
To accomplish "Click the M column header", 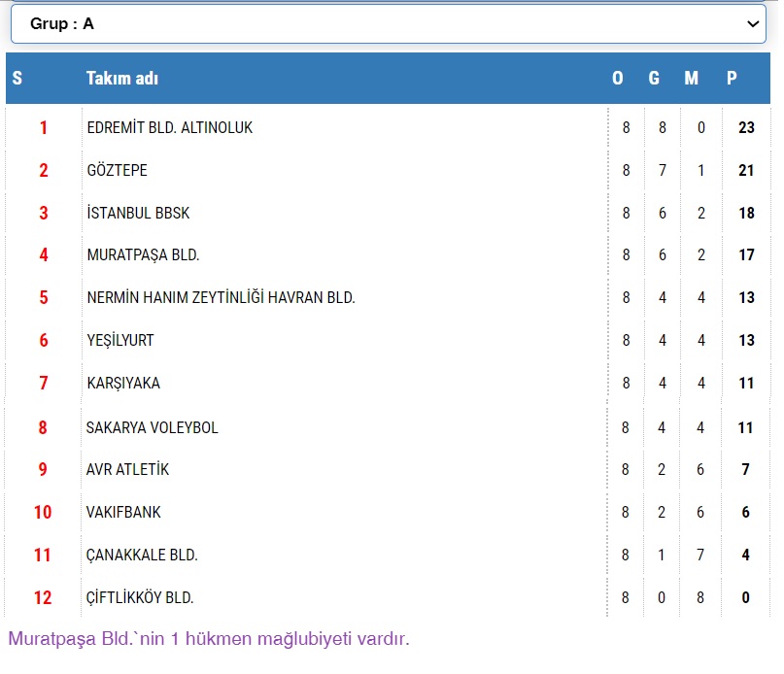I will click(x=692, y=78).
